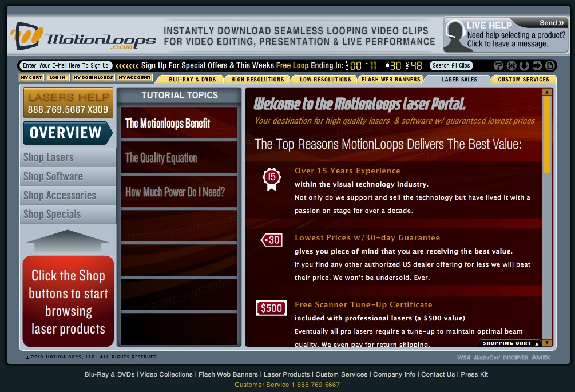Expand the Shopping Cart drawer
Screen dimensions: 575x392
(510, 343)
